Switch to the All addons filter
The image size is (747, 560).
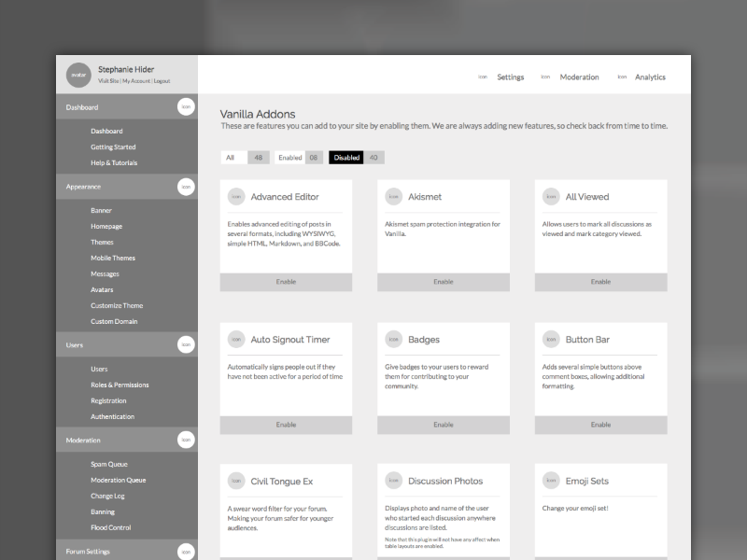230,157
